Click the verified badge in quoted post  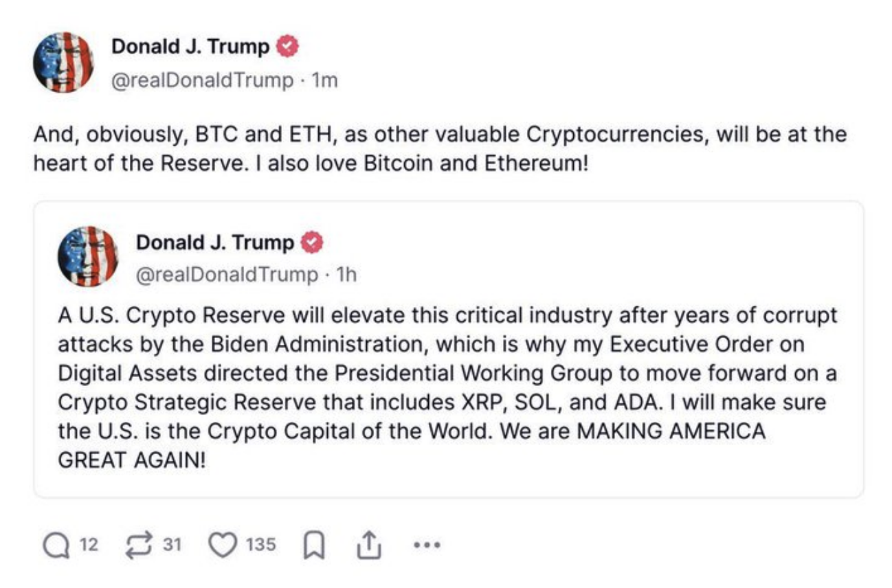coord(311,242)
